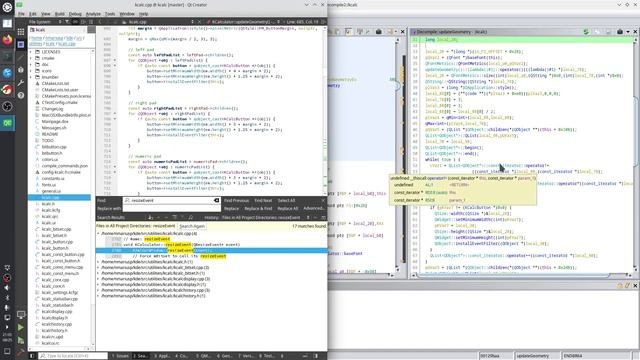Switch to Edit mode in Qt Creator sidebar

click(x=21, y=44)
